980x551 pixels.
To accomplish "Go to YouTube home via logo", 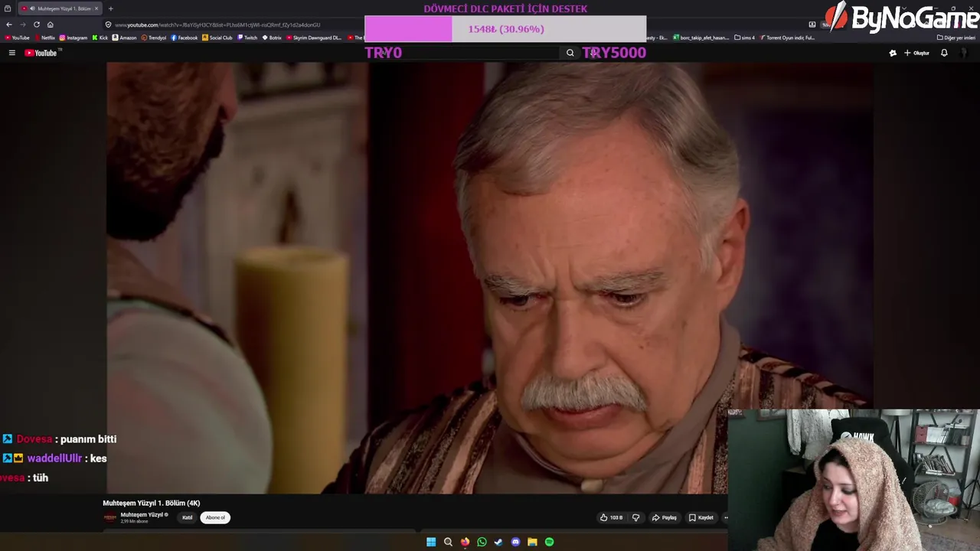I will [41, 53].
